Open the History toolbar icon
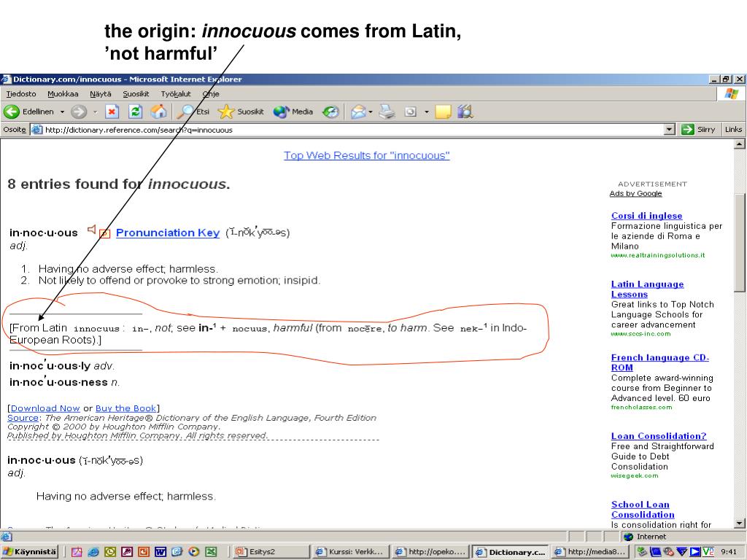The image size is (747, 560). (330, 112)
